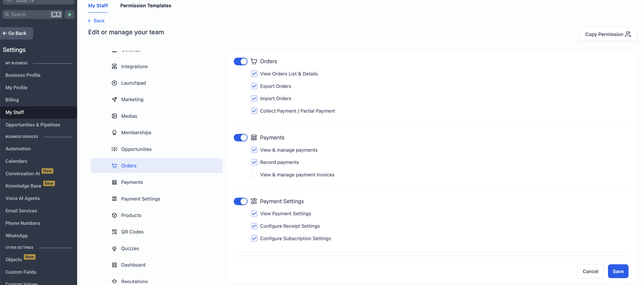The height and width of the screenshot is (285, 644).
Task: Click the Quizzes lightbulb icon
Action: click(x=114, y=248)
